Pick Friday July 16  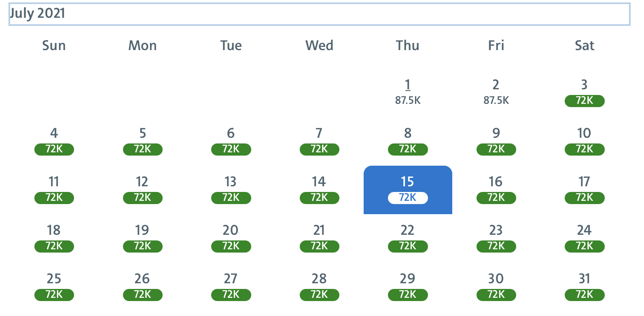tap(496, 189)
